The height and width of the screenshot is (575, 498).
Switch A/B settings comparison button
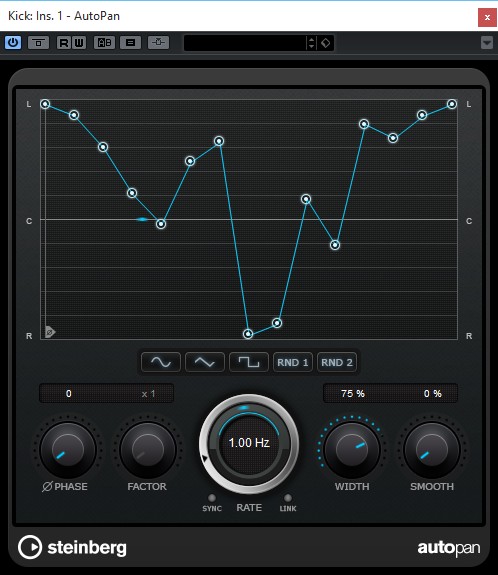tap(104, 43)
